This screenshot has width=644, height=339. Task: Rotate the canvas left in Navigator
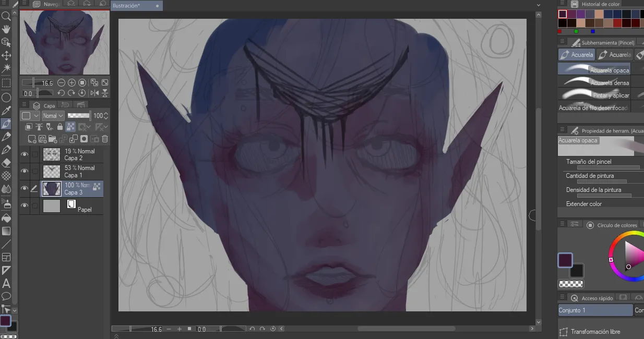click(x=61, y=93)
